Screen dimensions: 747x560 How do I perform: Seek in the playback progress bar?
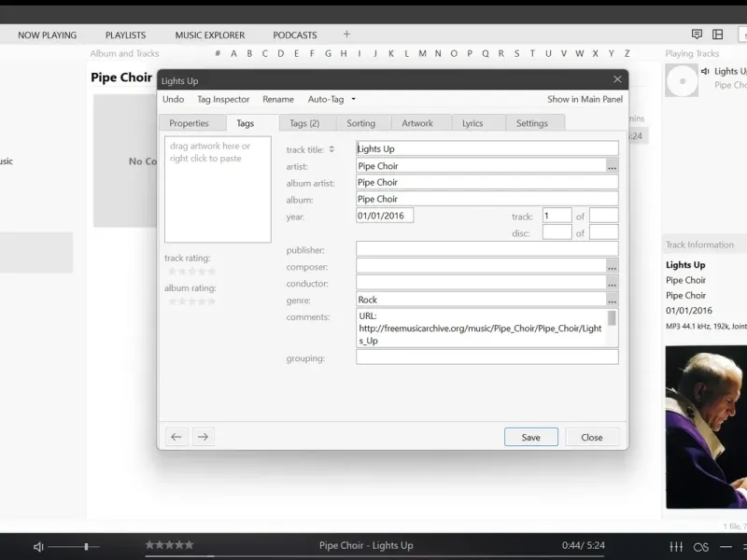[x=374, y=555]
